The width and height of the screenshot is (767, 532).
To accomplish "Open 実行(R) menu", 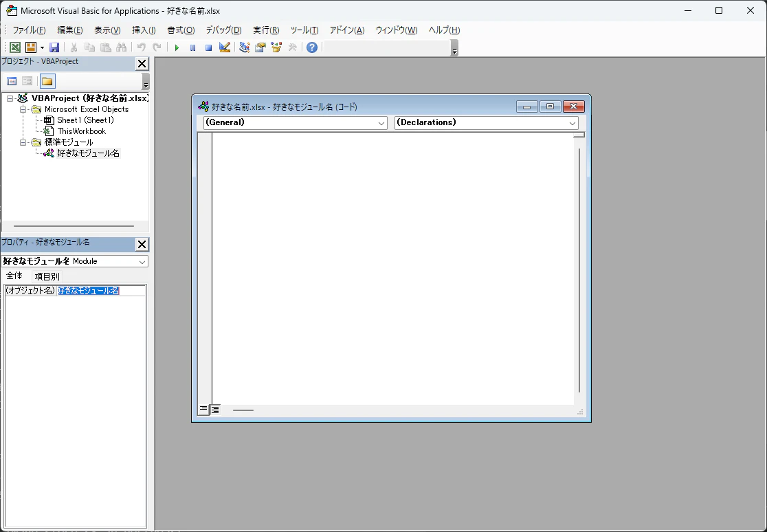I will [266, 30].
